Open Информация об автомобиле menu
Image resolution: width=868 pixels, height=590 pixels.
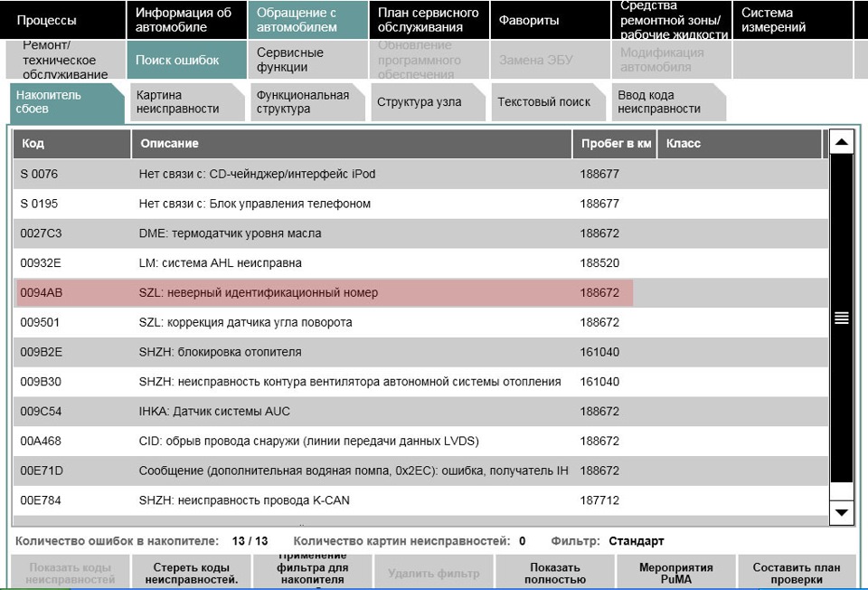coord(186,20)
